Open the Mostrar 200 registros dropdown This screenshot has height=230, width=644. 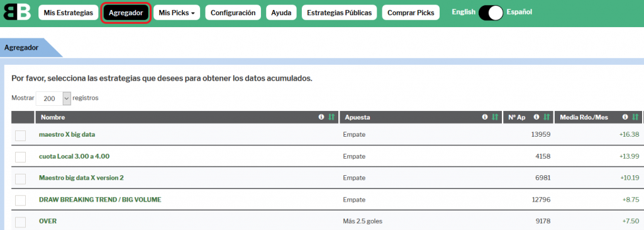pyautogui.click(x=53, y=99)
